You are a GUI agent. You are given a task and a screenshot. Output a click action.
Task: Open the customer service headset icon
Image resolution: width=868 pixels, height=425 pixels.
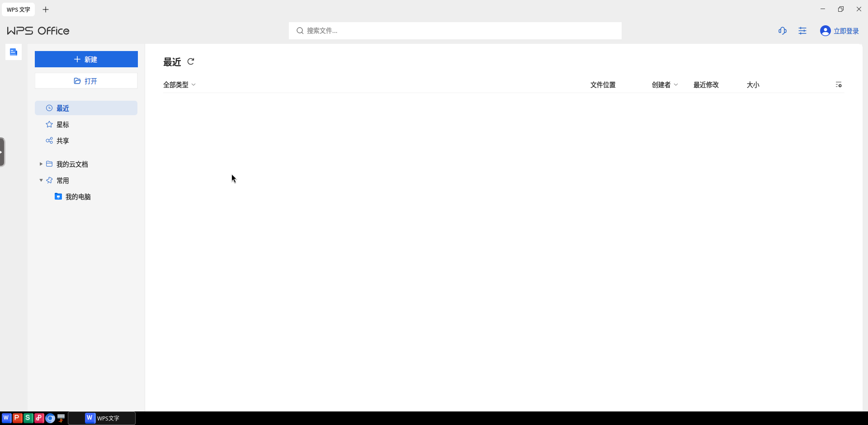pyautogui.click(x=783, y=31)
